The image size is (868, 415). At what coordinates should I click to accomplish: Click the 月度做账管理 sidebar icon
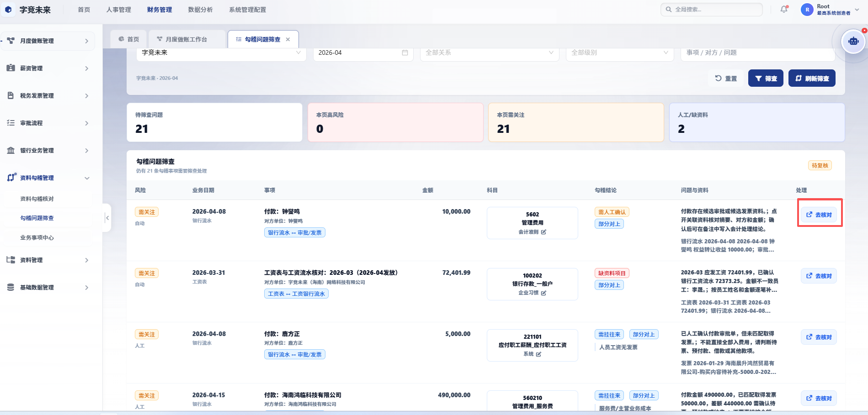click(x=11, y=41)
